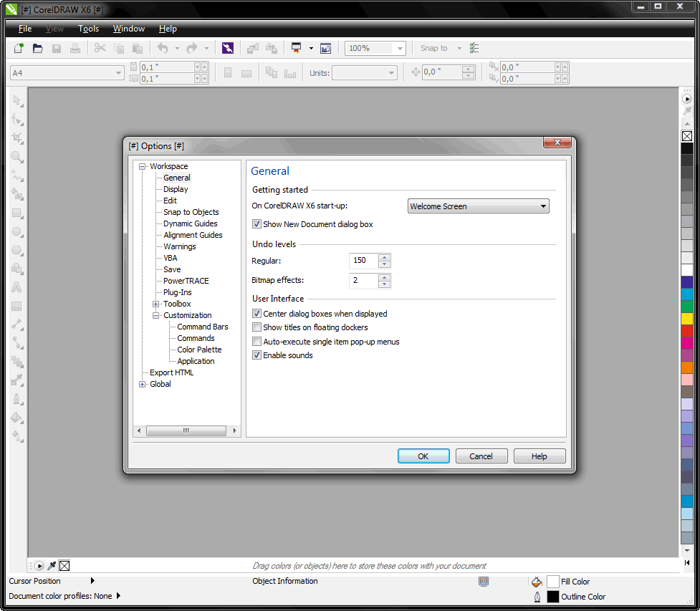The image size is (700, 611).
Task: Select the Zoom tool in toolbox
Action: point(17,157)
